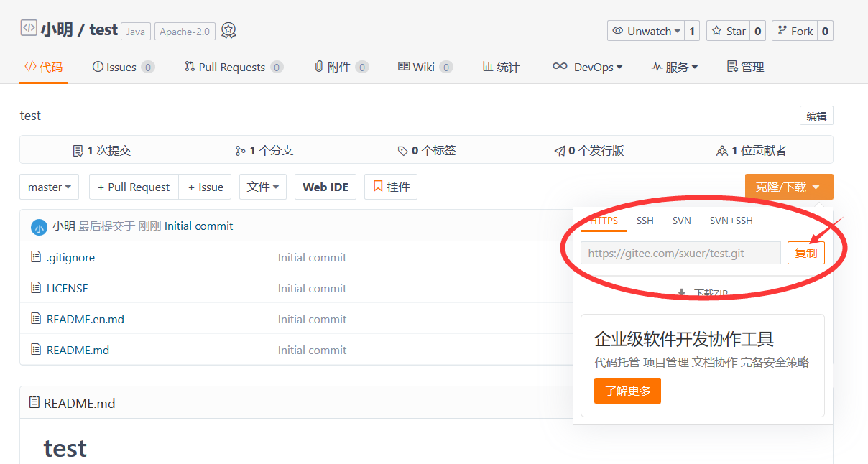This screenshot has width=868, height=464.
Task: Select the HTTPS clone tab
Action: [x=604, y=221]
